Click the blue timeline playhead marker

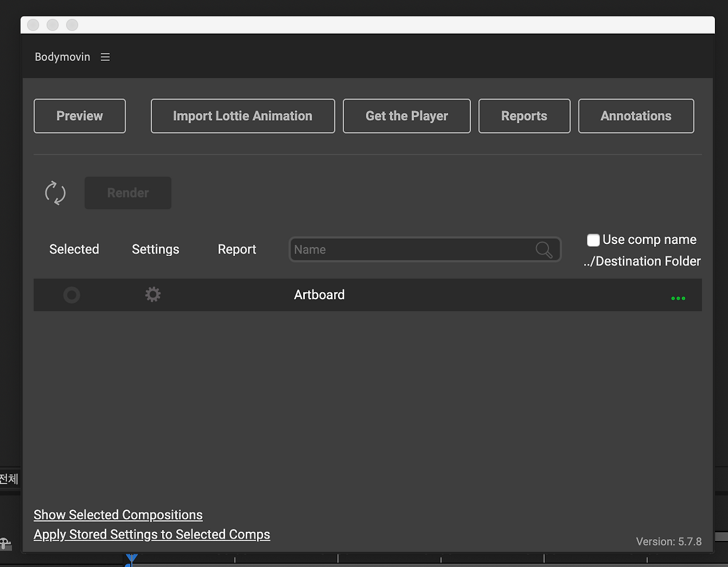(132, 558)
